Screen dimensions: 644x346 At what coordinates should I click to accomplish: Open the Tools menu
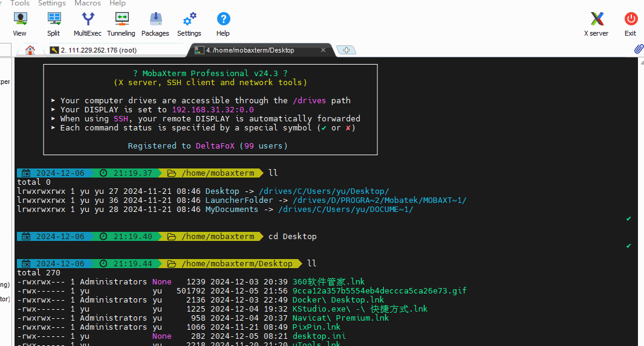tap(20, 3)
